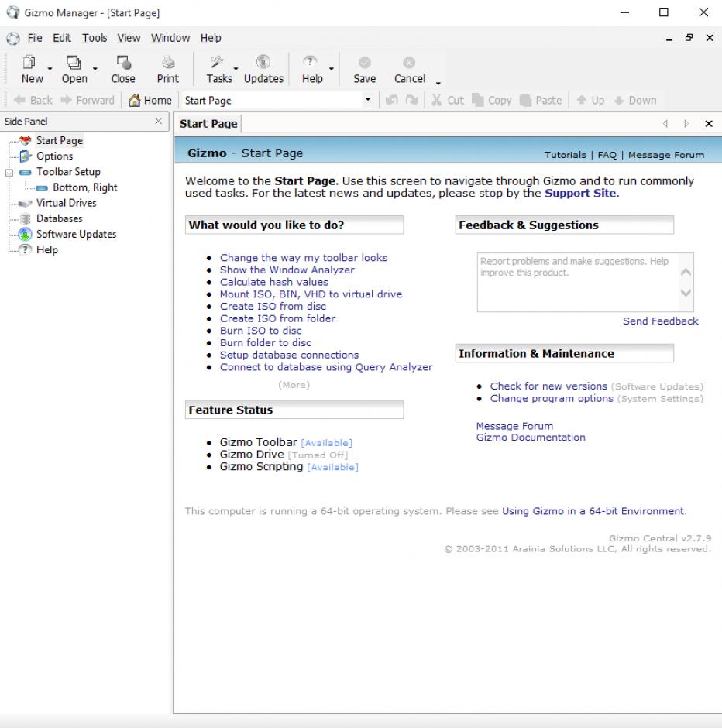This screenshot has height=728, width=722.
Task: Open the Support Site link
Action: point(580,193)
